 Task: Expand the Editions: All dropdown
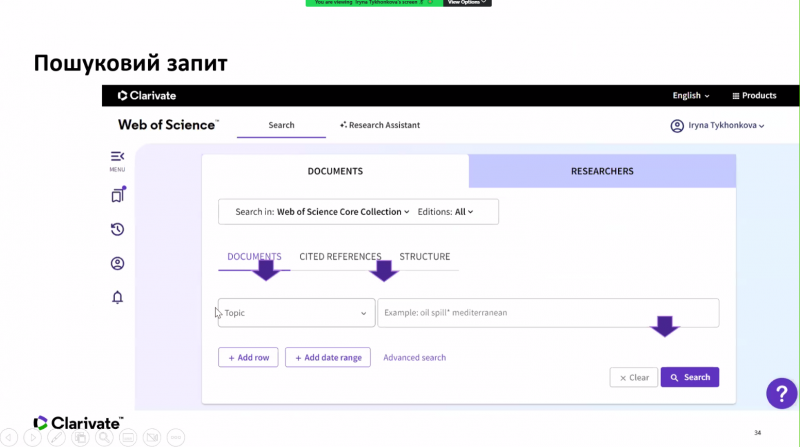[x=445, y=212]
